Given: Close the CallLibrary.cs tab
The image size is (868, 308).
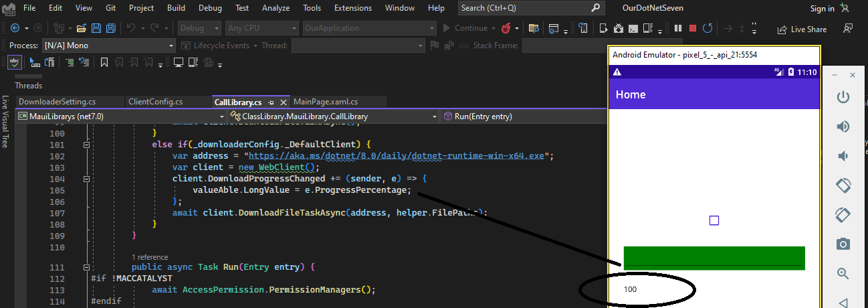Looking at the screenshot, I should pyautogui.click(x=284, y=102).
